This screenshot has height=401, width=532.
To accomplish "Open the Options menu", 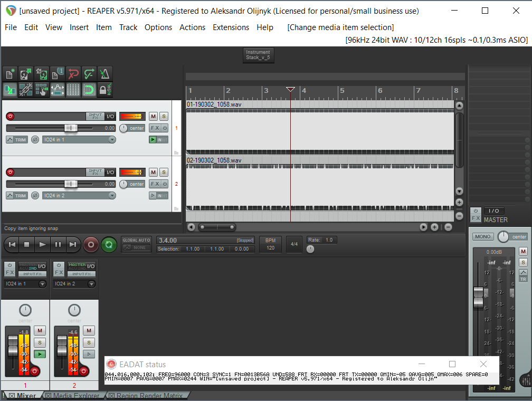I will tap(158, 27).
